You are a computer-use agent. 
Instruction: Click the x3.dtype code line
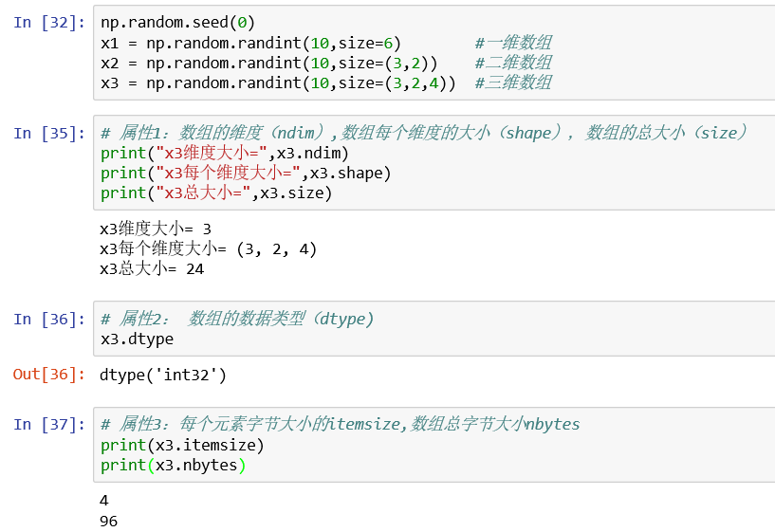coord(137,339)
